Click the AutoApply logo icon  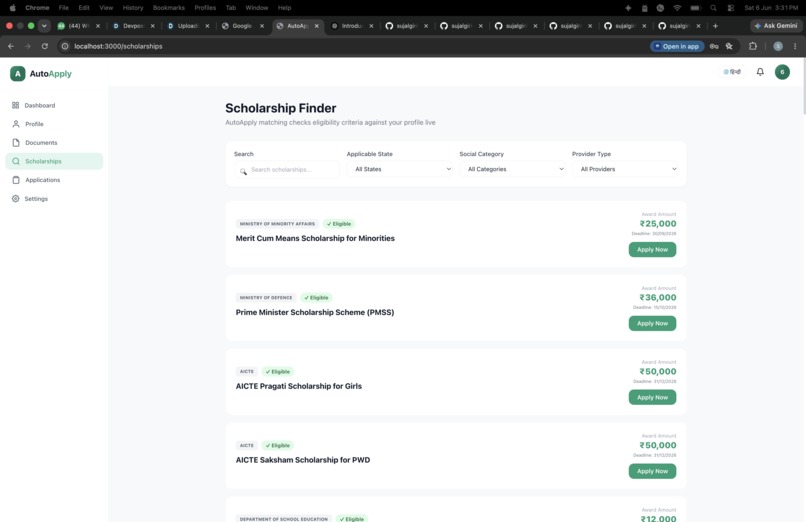point(17,73)
